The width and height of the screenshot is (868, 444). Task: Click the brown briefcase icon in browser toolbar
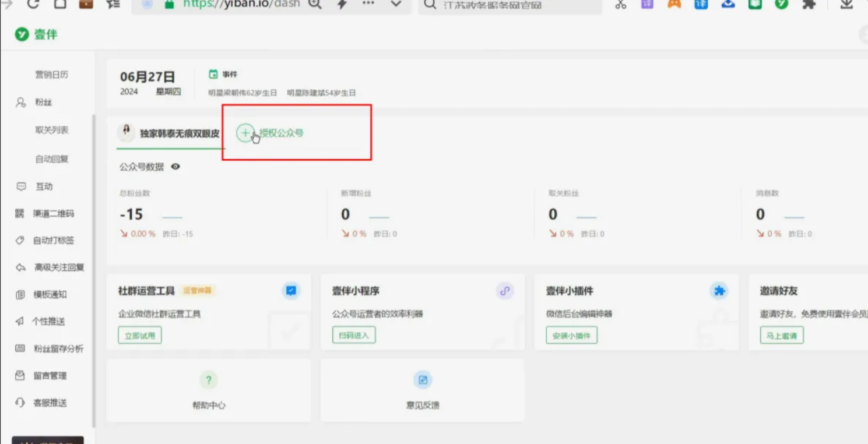pyautogui.click(x=86, y=3)
